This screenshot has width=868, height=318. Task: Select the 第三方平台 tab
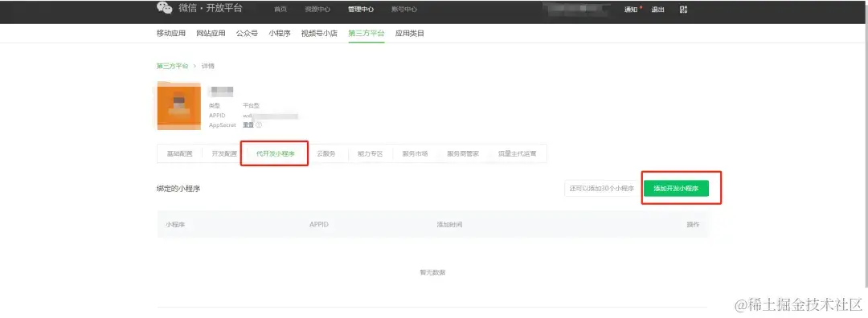click(366, 33)
